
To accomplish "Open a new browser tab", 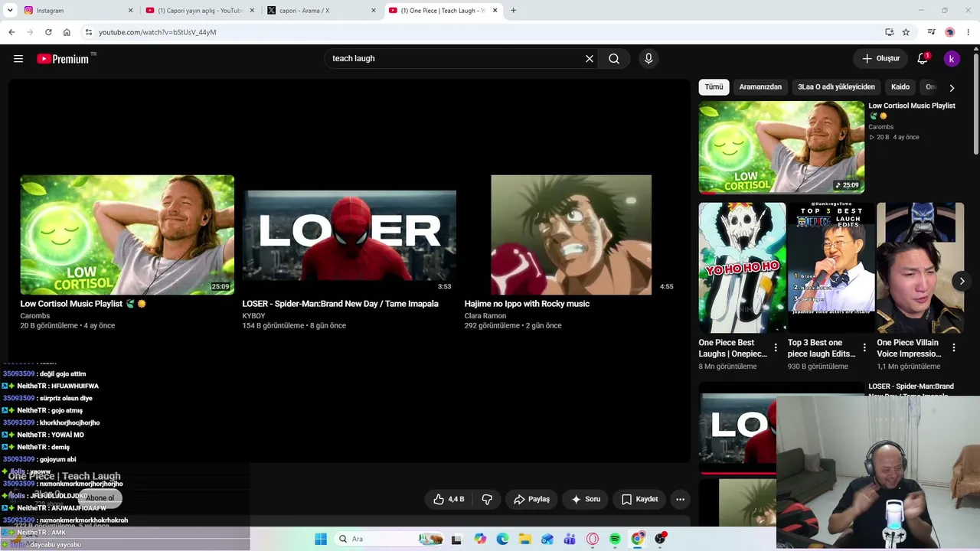I will pos(513,11).
